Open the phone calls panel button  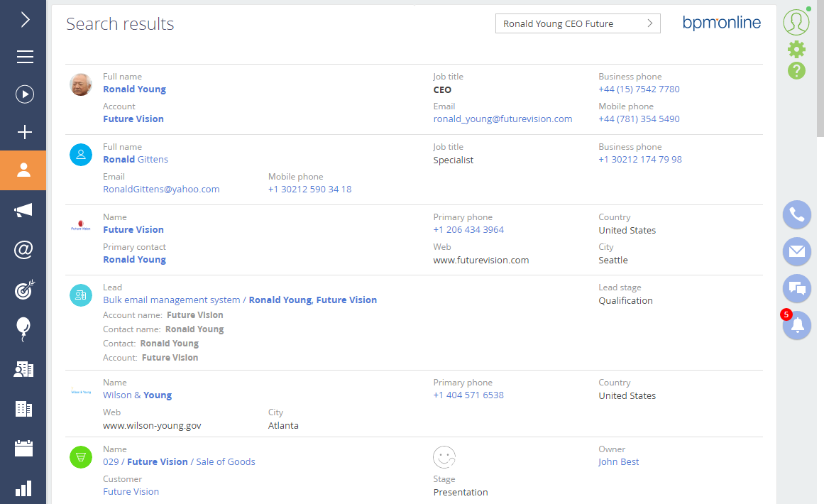(x=796, y=214)
